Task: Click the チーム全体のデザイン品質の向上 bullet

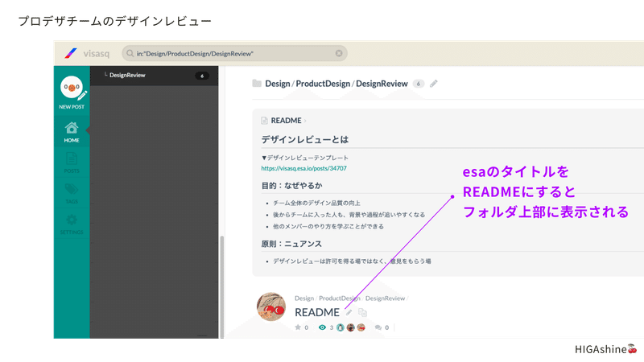Action: tap(316, 204)
